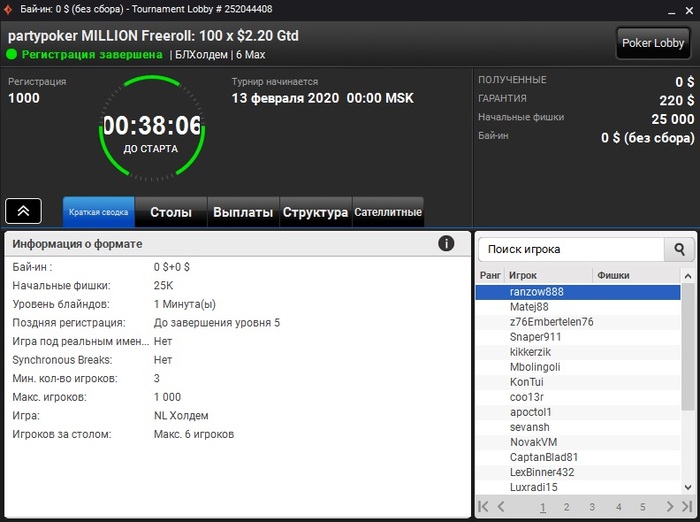Select player apoctol1

tap(578, 412)
